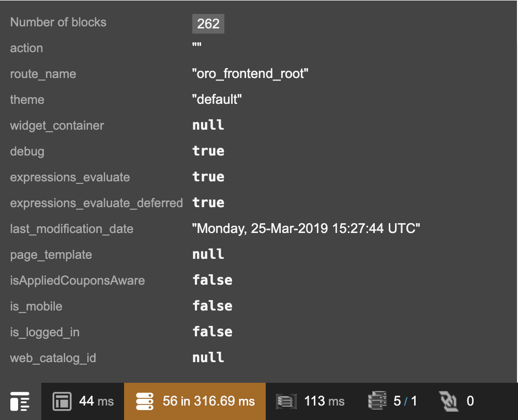Click the debug true value
This screenshot has height=420, width=518.
click(208, 151)
